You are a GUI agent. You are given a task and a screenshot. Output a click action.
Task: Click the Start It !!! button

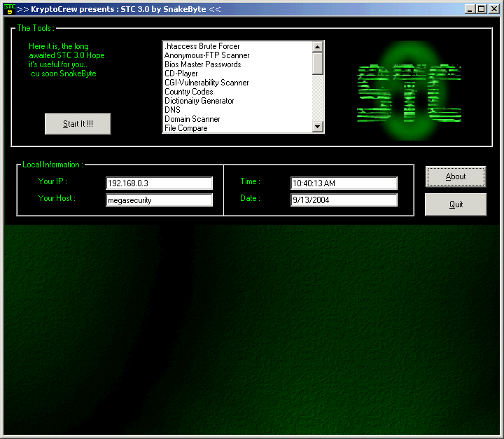[x=78, y=124]
